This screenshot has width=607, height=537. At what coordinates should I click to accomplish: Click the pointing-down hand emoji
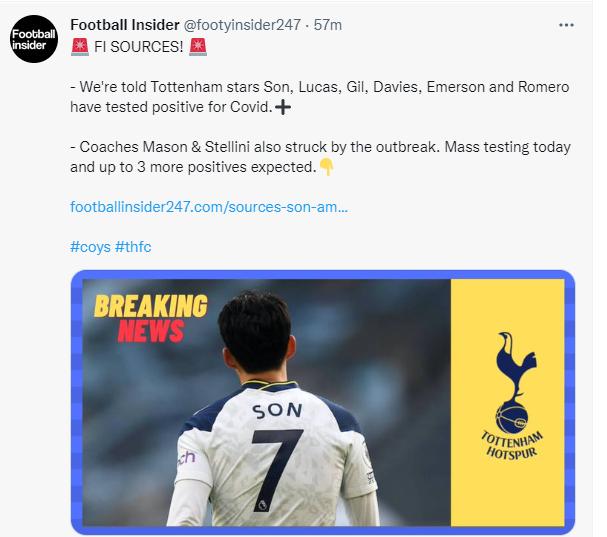click(326, 167)
